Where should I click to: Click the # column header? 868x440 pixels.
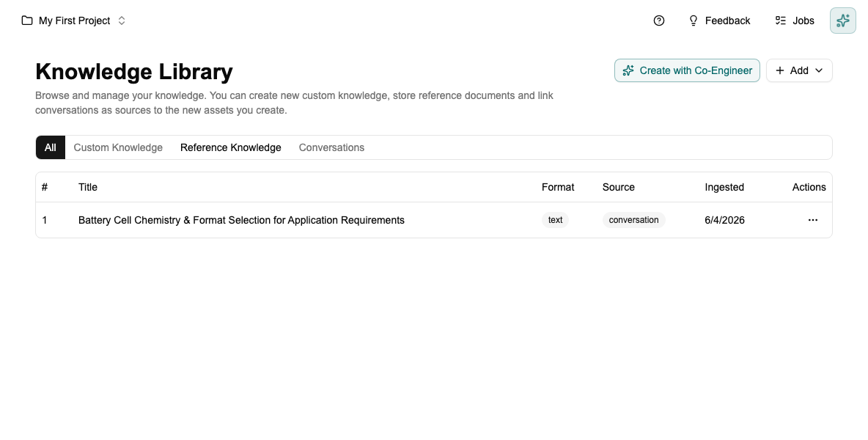point(45,187)
